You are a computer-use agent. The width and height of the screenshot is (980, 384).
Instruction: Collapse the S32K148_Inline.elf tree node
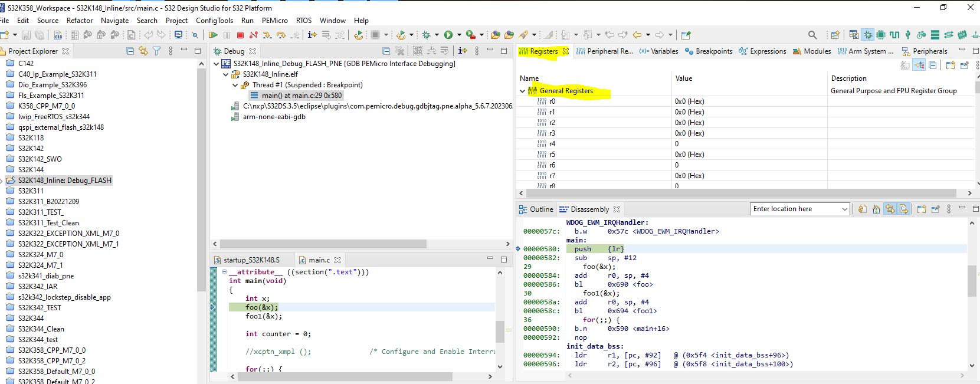click(x=225, y=74)
